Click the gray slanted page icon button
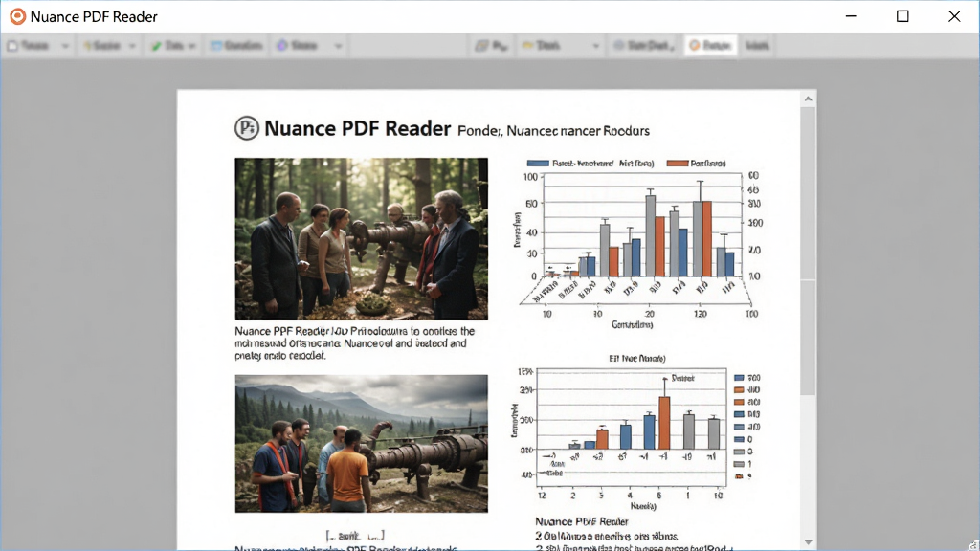 (491, 46)
